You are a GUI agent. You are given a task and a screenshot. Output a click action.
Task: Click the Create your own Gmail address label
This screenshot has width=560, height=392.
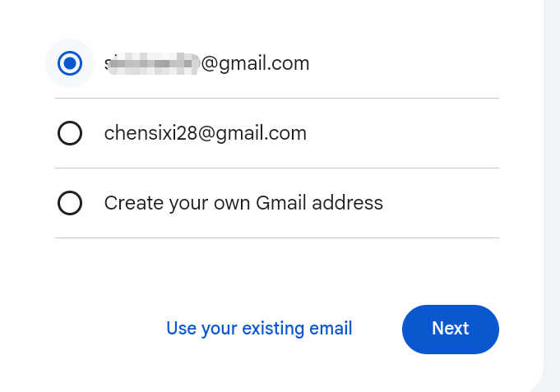tap(243, 203)
